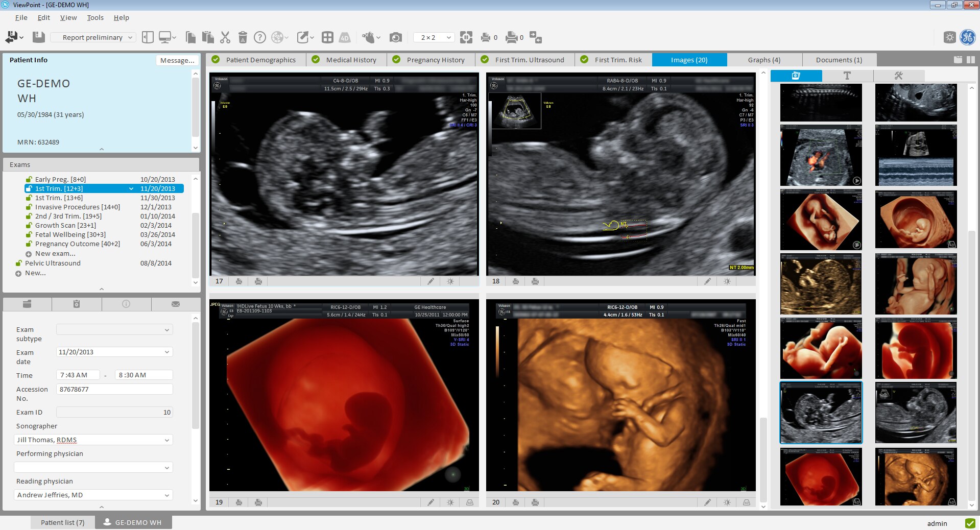Click the trash can delete icon

[243, 37]
